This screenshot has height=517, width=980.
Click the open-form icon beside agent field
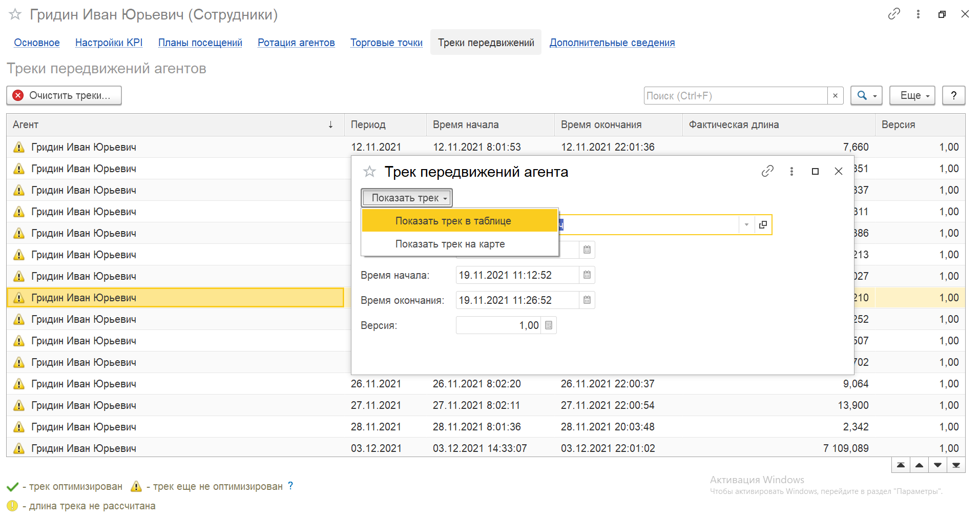763,225
